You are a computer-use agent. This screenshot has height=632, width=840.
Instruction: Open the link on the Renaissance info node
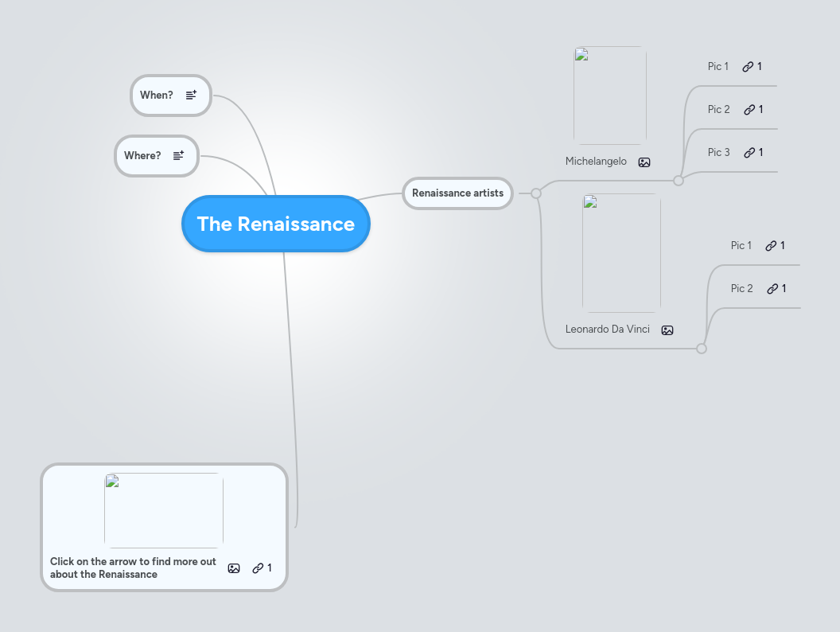click(258, 568)
